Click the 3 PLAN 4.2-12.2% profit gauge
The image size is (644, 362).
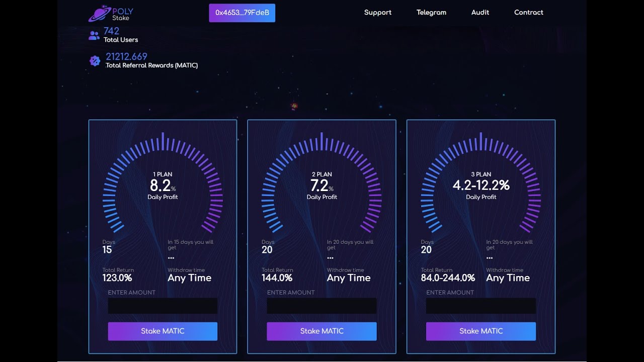pyautogui.click(x=481, y=183)
